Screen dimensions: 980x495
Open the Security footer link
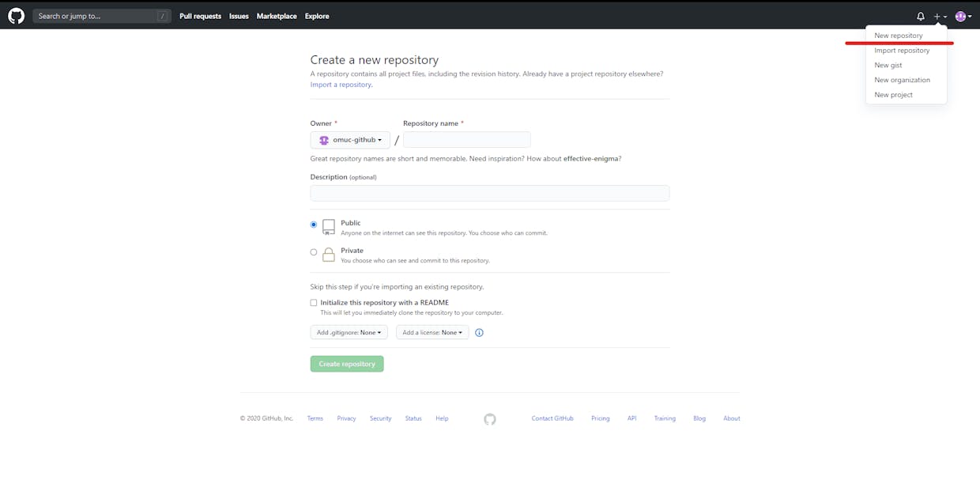point(380,419)
